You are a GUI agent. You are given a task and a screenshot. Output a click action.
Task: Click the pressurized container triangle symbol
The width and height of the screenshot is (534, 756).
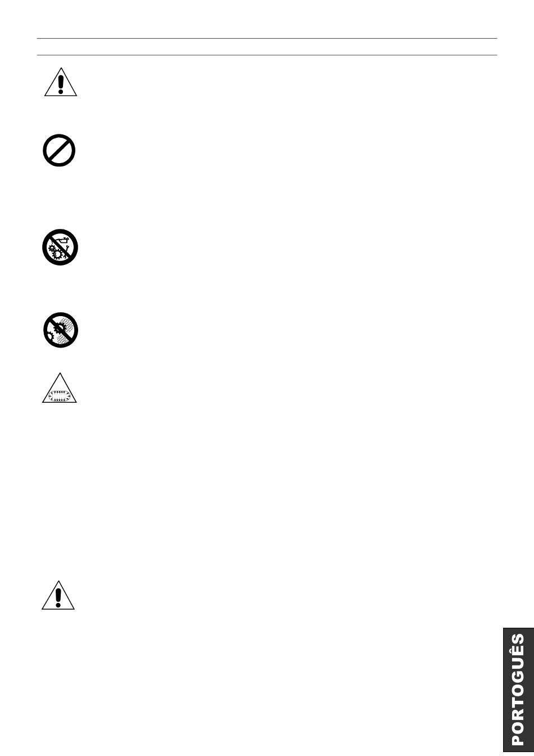(60, 388)
